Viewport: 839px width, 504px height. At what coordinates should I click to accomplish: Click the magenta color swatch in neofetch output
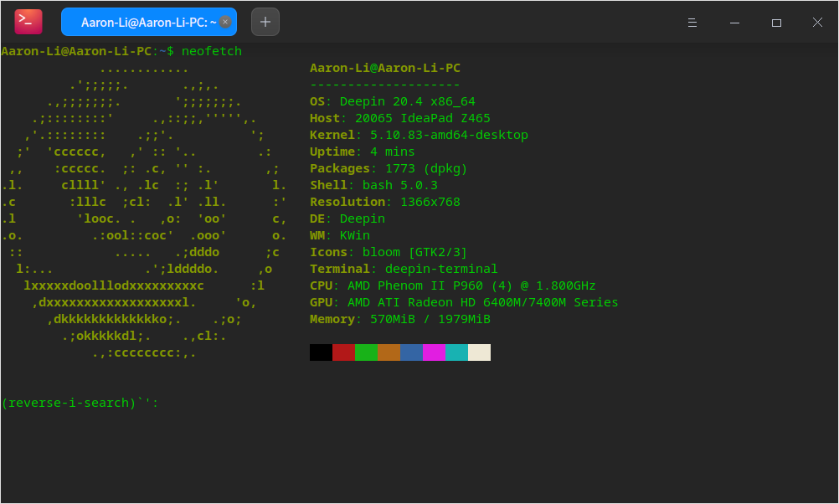434,352
